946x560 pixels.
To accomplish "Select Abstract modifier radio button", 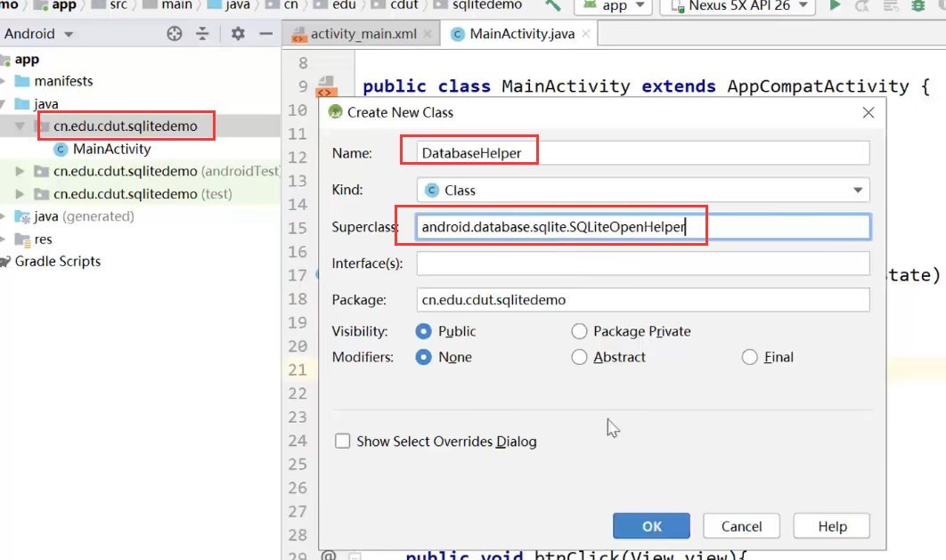I will coord(579,357).
